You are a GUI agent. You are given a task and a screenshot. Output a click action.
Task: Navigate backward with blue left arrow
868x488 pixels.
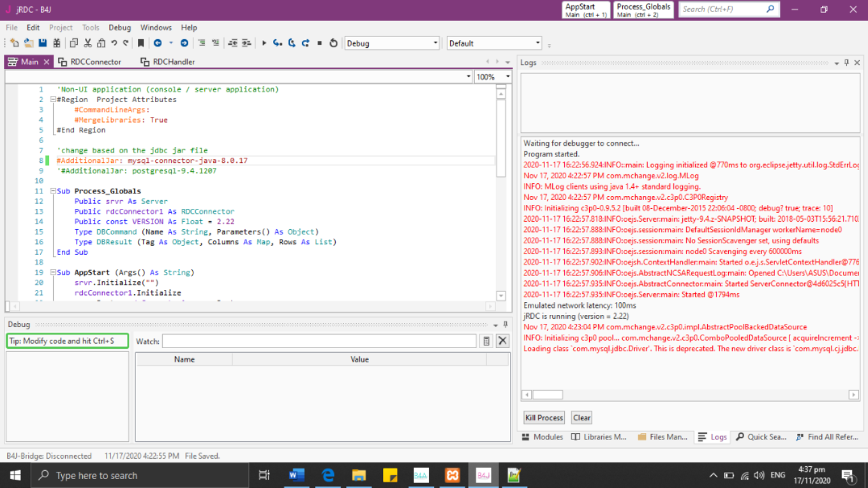tap(158, 43)
